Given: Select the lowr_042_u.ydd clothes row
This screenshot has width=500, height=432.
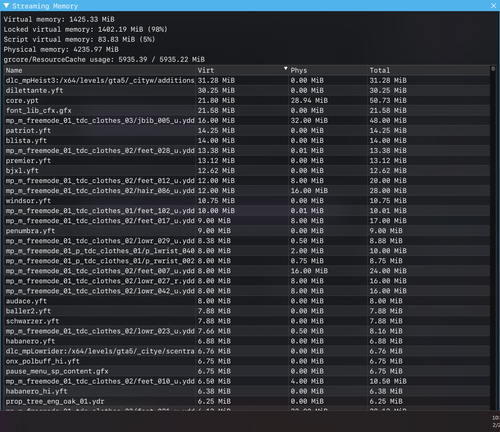Looking at the screenshot, I should click(x=247, y=291).
